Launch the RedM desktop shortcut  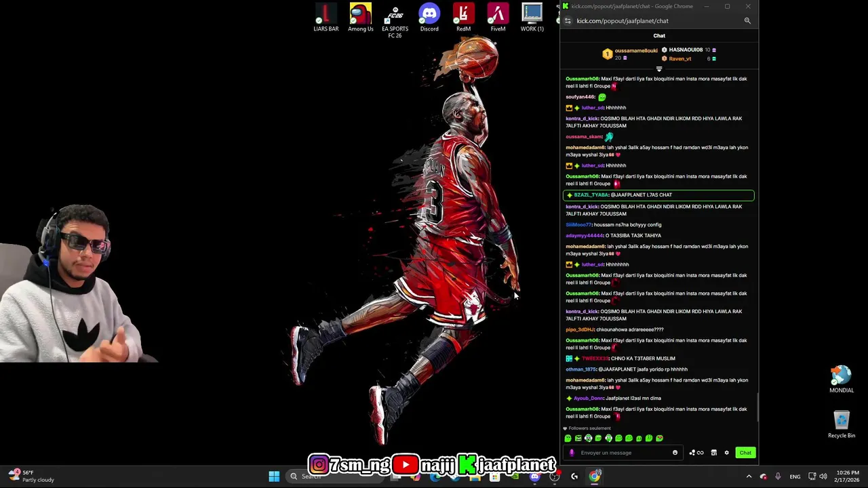click(464, 18)
